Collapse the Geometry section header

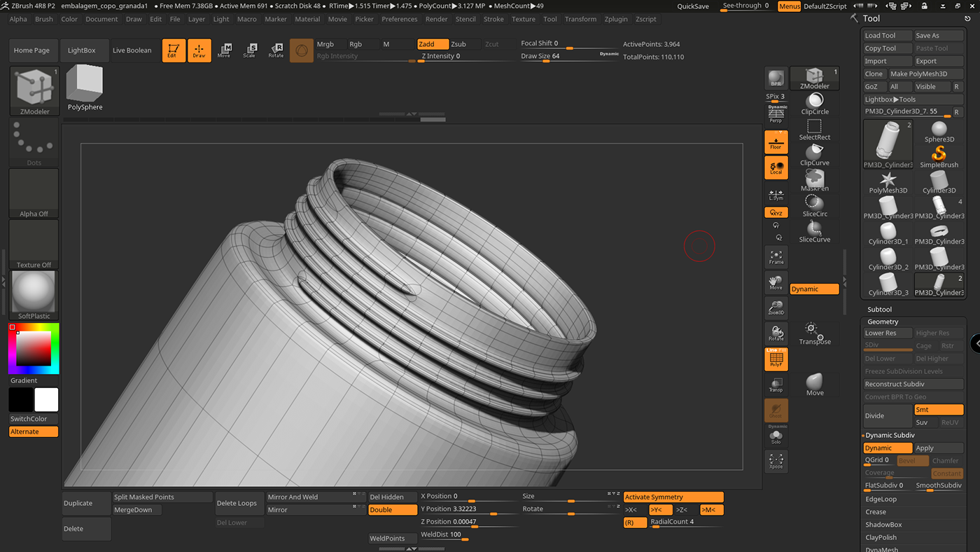883,322
